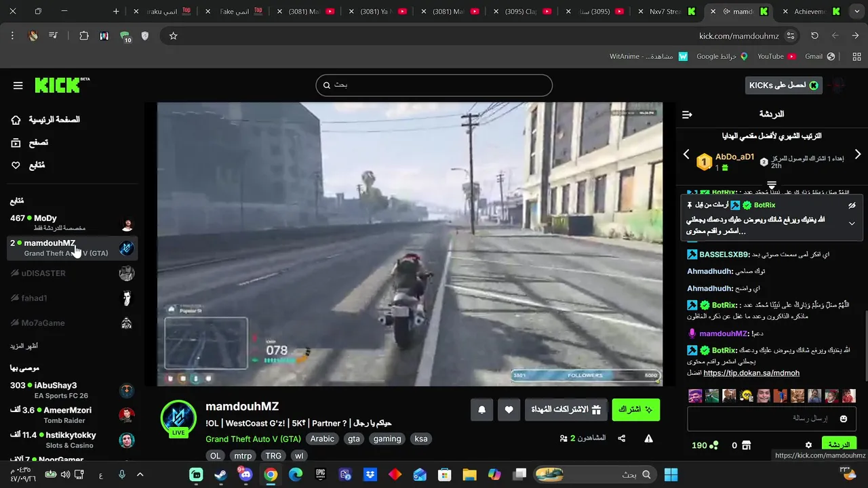The width and height of the screenshot is (868, 488).
Task: Click the mtrp tag
Action: [243, 456]
